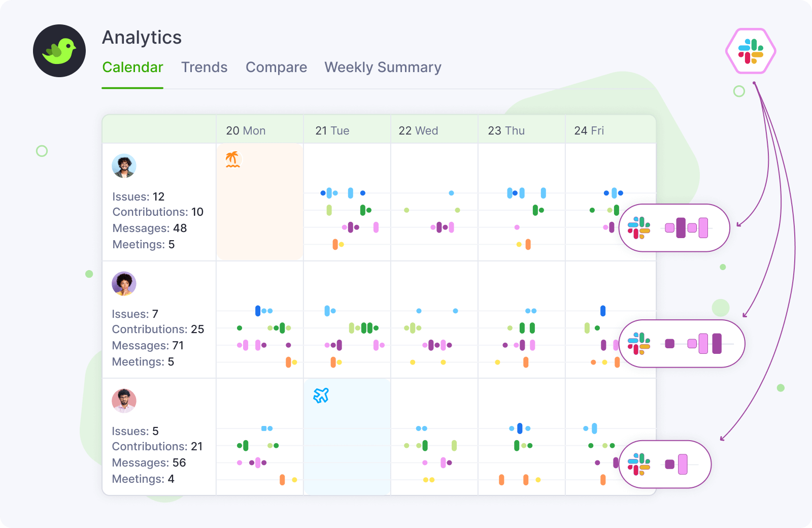Go to the Weekly Summary tab

coord(383,68)
